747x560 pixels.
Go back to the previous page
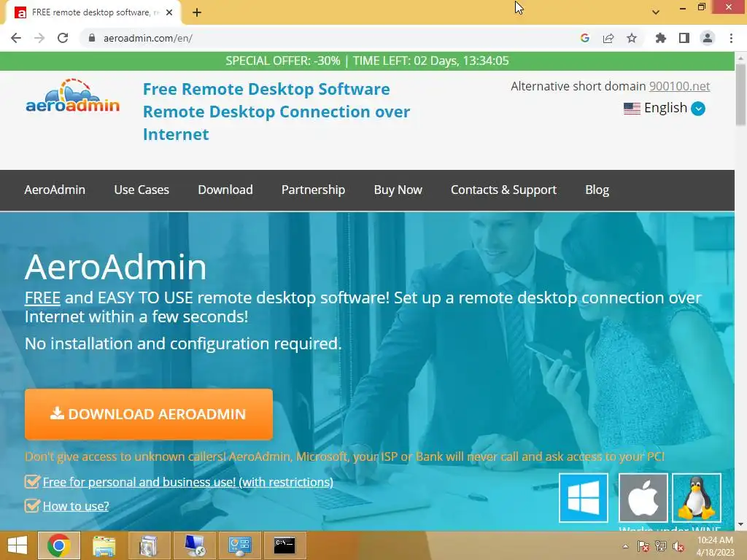pos(16,38)
